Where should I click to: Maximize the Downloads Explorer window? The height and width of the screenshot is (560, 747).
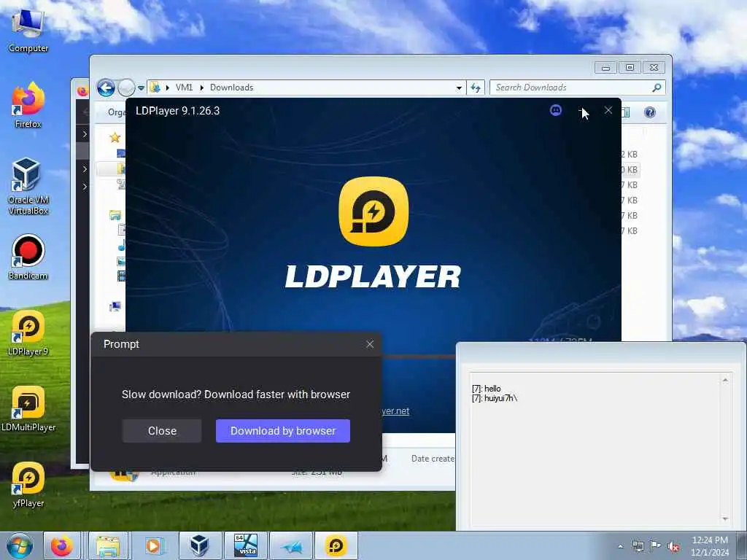point(630,68)
